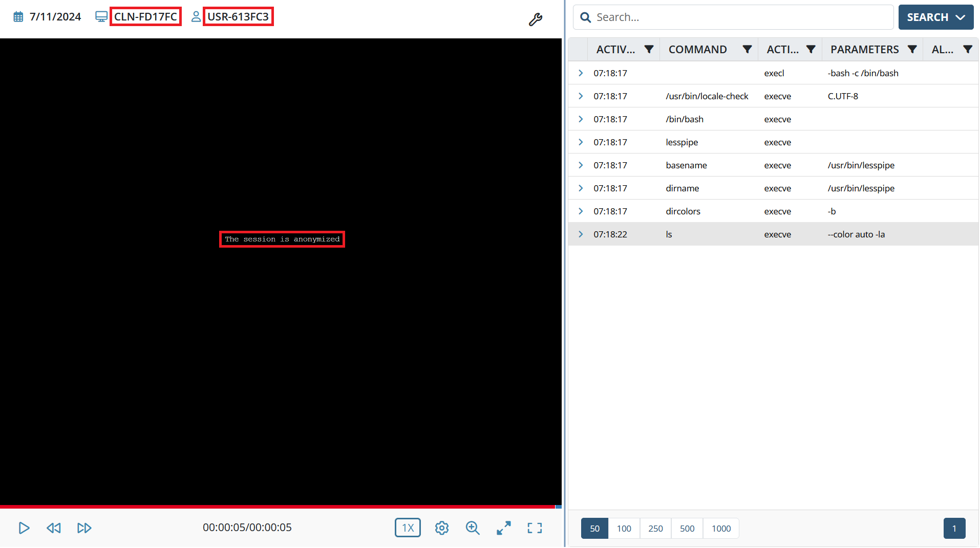980x548 pixels.
Task: Select 1000 rows per page
Action: pyautogui.click(x=721, y=529)
